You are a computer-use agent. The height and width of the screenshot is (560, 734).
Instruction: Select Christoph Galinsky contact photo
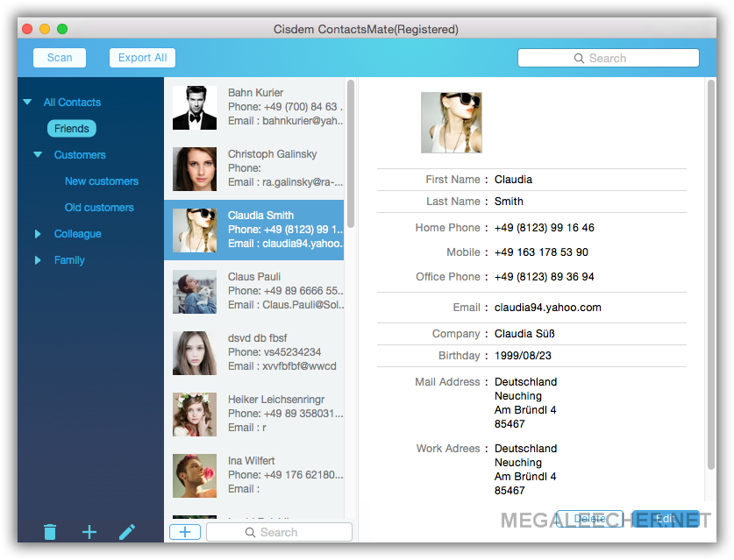195,169
